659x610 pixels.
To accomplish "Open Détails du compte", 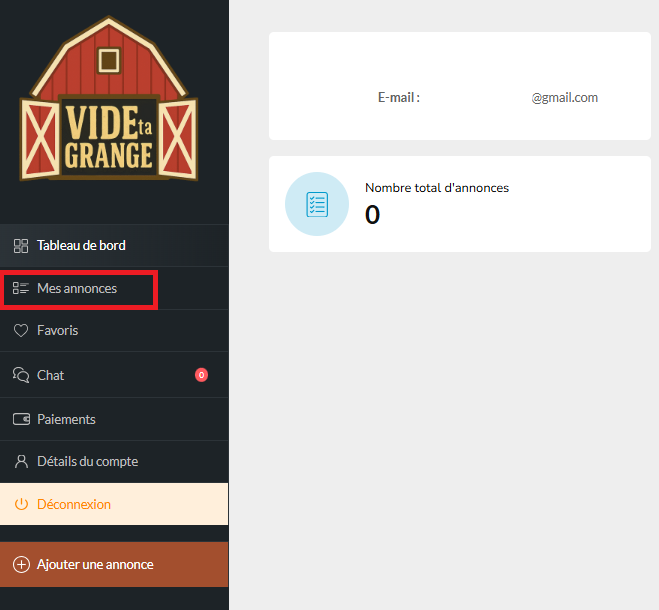I will tap(87, 462).
